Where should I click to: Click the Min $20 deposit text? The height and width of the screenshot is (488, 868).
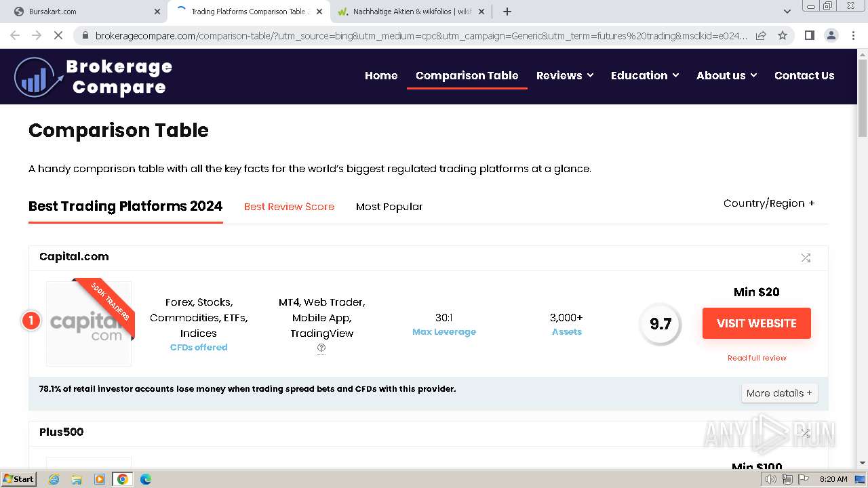coord(757,292)
